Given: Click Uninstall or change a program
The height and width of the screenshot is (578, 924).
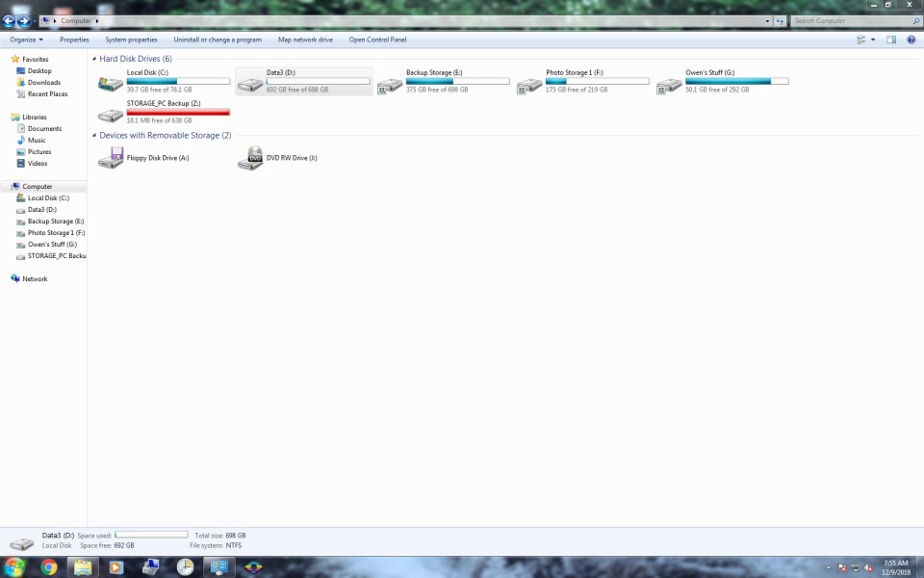Looking at the screenshot, I should 218,39.
